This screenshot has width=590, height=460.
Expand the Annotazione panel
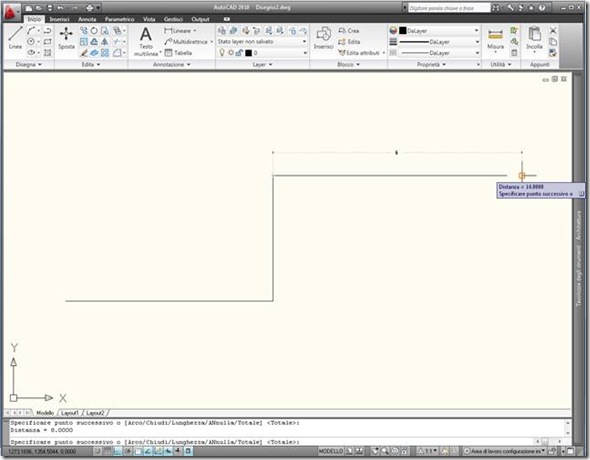tap(172, 65)
